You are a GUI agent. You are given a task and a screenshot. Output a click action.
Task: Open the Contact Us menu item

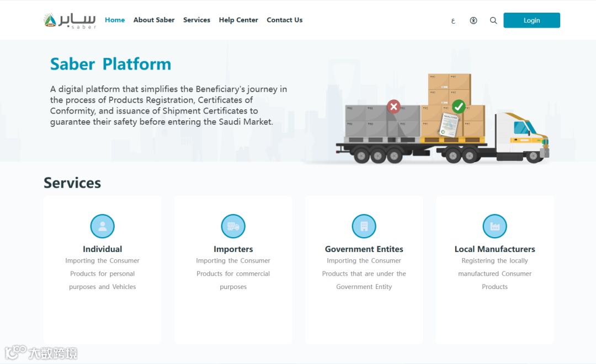tap(285, 20)
